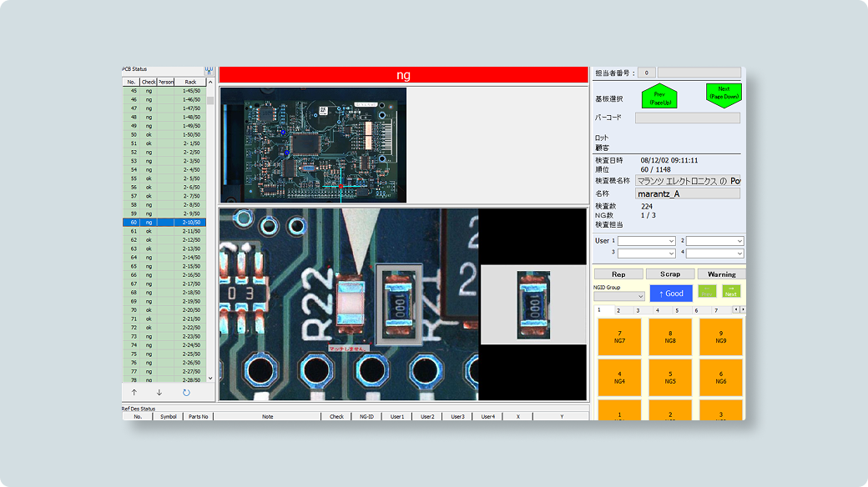Image resolution: width=868 pixels, height=487 pixels.
Task: Click the green Next (Page Down) board icon
Action: tap(723, 93)
